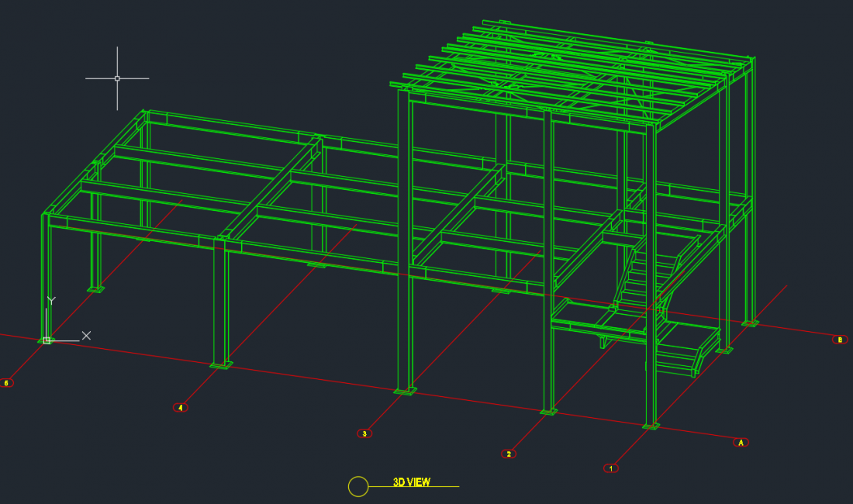Select grid bubble labeled 4
Image resolution: width=853 pixels, height=504 pixels.
point(181,407)
